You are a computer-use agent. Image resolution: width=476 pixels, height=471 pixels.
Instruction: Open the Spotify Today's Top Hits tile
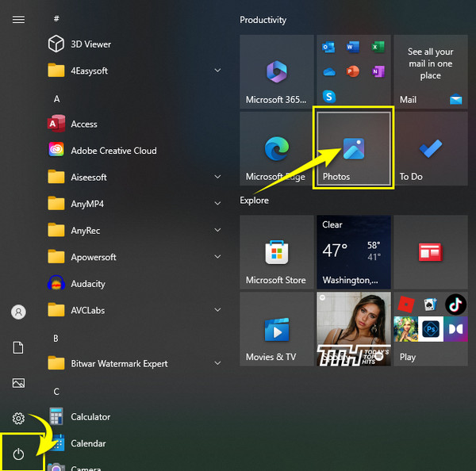point(354,329)
